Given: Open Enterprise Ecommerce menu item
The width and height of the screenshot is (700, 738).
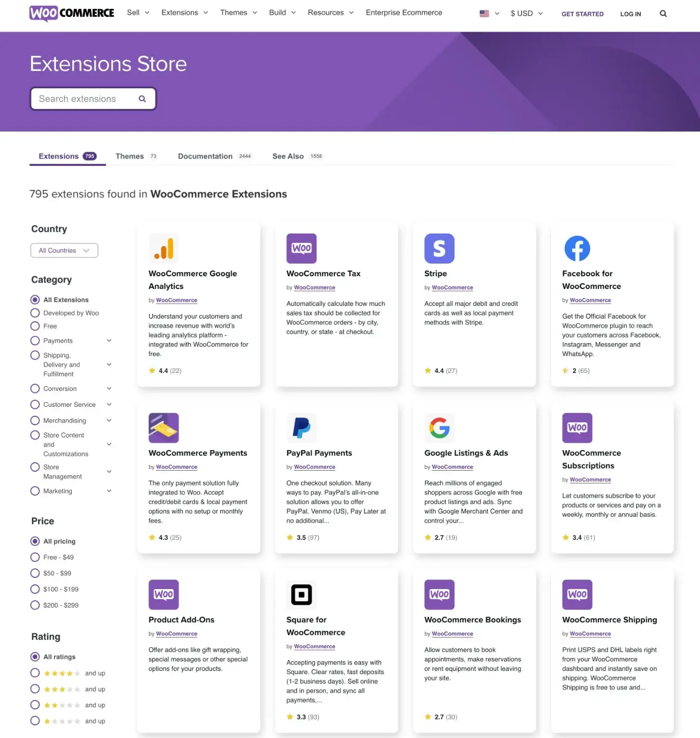Looking at the screenshot, I should pyautogui.click(x=404, y=13).
